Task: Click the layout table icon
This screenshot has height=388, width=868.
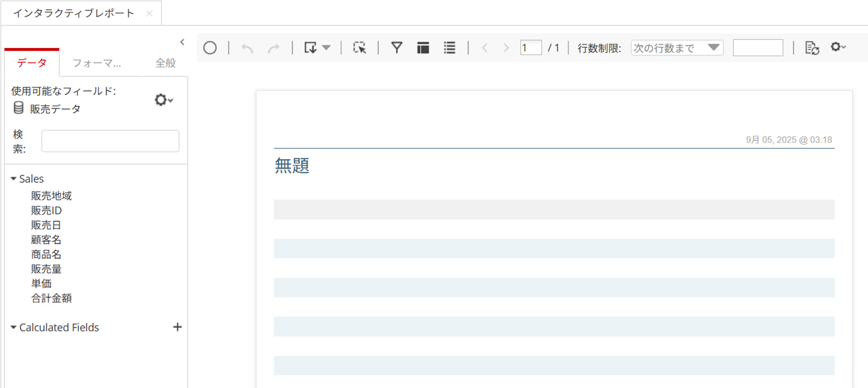Action: click(x=423, y=48)
